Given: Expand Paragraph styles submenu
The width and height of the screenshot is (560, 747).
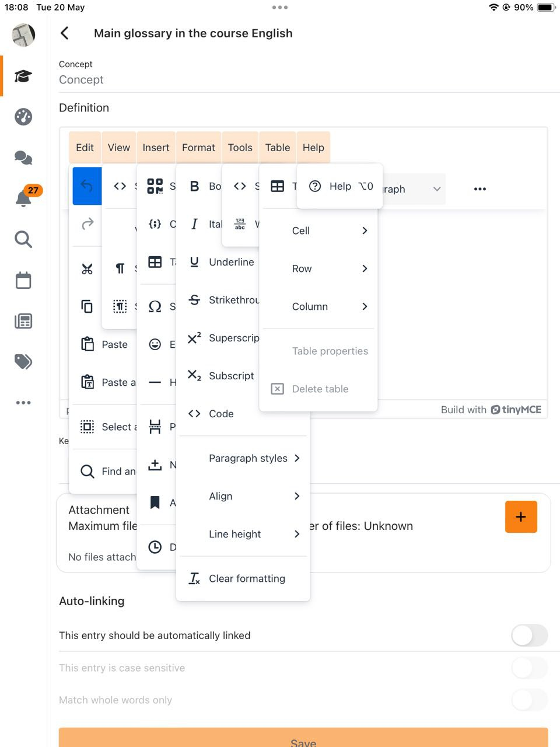Looking at the screenshot, I should pos(243,458).
